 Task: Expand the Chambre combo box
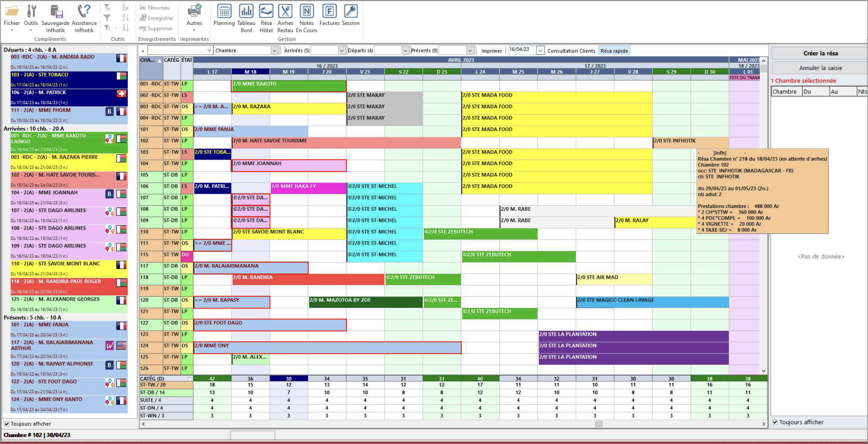[275, 50]
